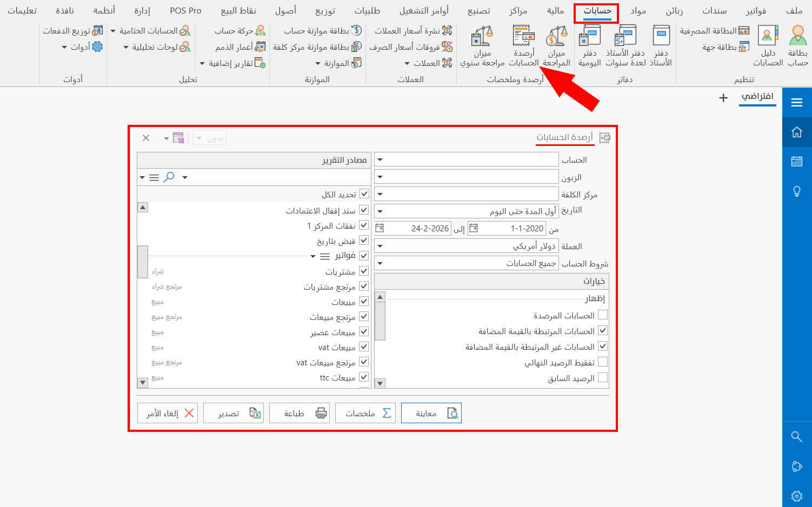Viewport: 812px width, 507px height.
Task: Open الحساب dropdown
Action: pyautogui.click(x=380, y=159)
